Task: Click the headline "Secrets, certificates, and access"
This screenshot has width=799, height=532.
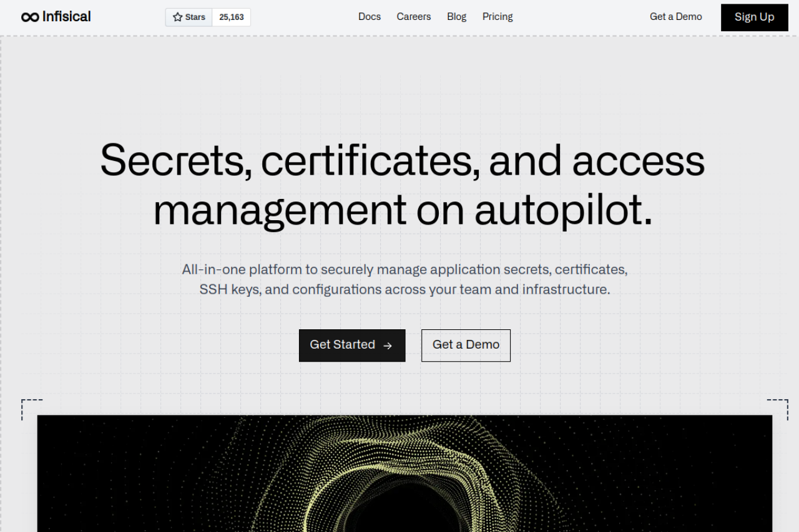Action: pyautogui.click(x=403, y=160)
